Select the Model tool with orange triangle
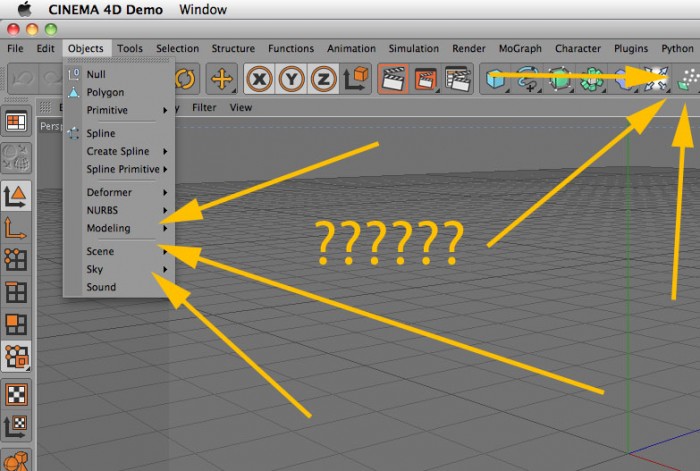 pos(16,196)
